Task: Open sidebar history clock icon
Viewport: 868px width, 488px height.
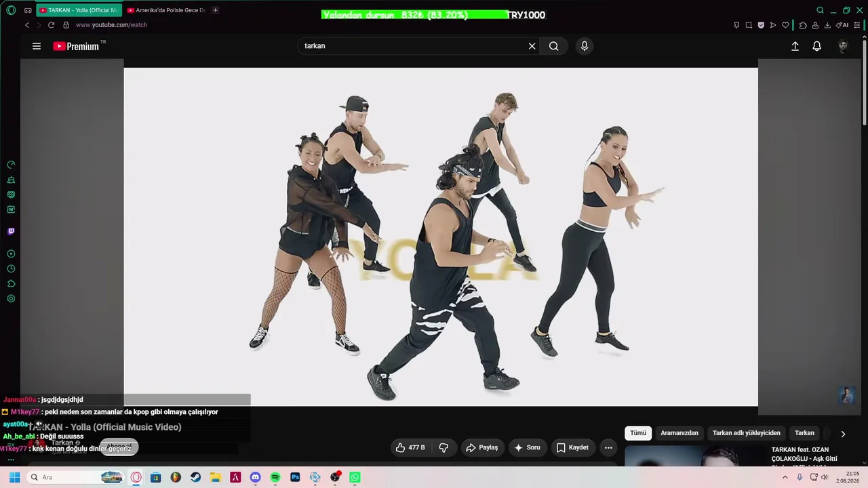Action: coord(11,269)
